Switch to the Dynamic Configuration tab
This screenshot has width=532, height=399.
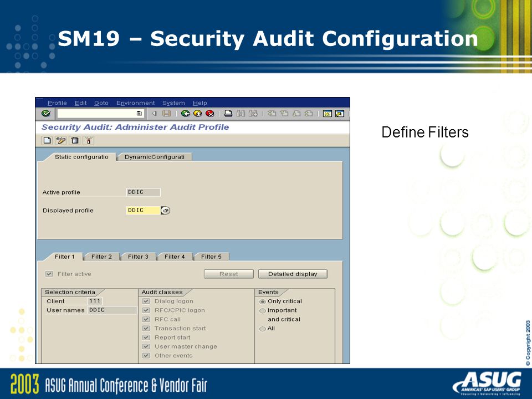pos(155,157)
